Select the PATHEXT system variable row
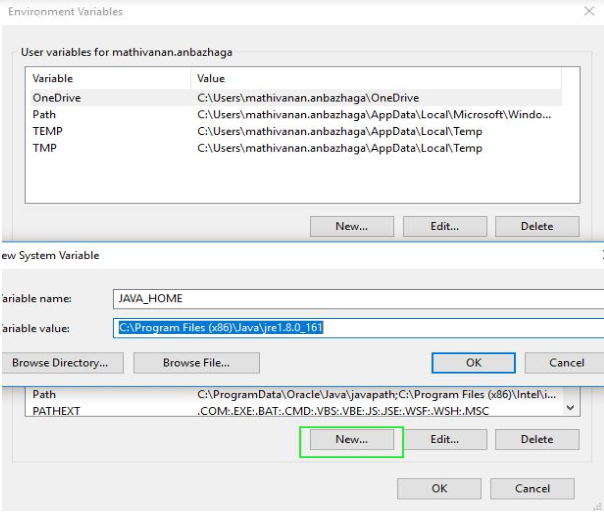The width and height of the screenshot is (604, 512). [58, 411]
